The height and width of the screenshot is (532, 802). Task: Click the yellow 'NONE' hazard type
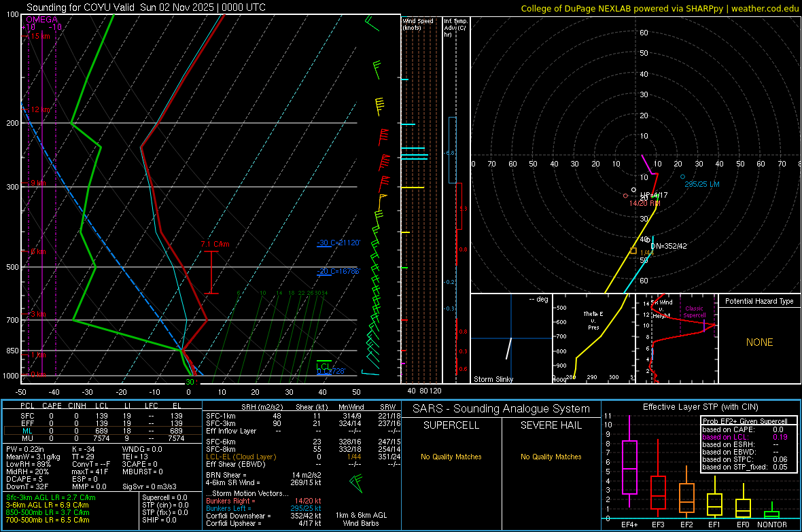point(759,342)
